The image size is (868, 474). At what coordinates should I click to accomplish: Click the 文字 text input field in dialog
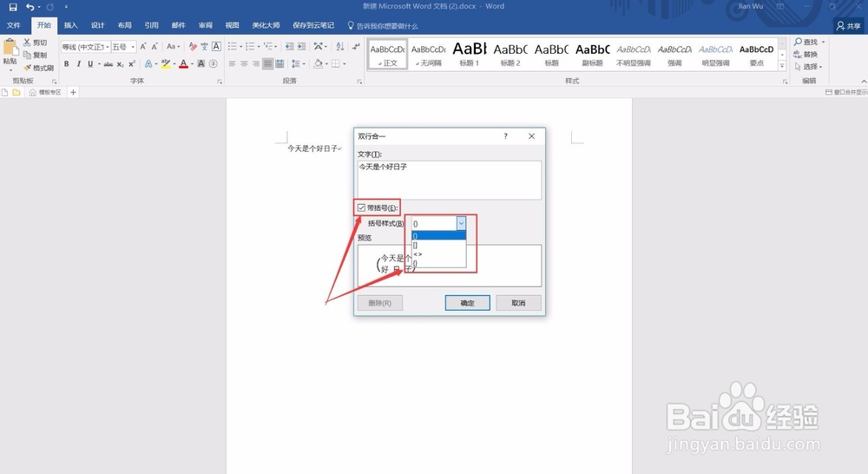click(x=450, y=180)
